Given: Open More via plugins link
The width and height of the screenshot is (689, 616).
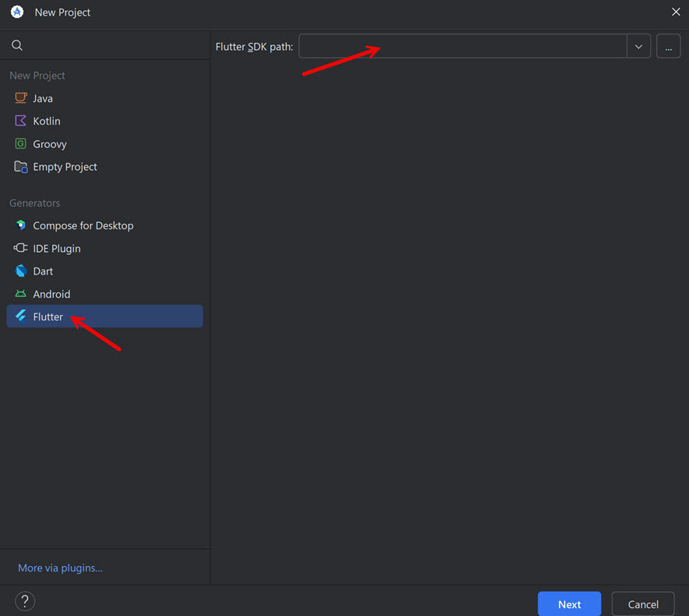Looking at the screenshot, I should click(x=60, y=568).
